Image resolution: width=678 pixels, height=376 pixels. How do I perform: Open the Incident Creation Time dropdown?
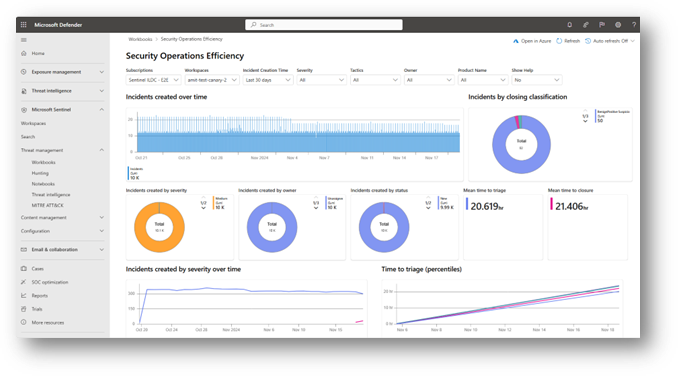pos(268,80)
